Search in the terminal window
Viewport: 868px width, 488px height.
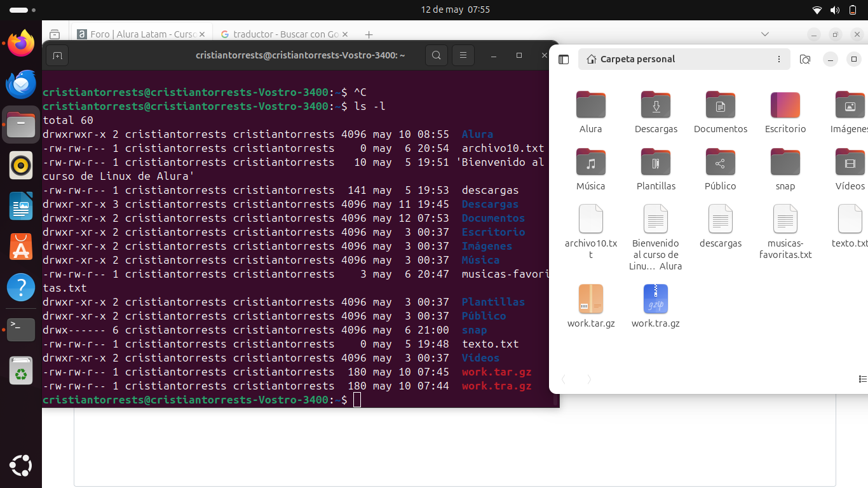click(437, 55)
